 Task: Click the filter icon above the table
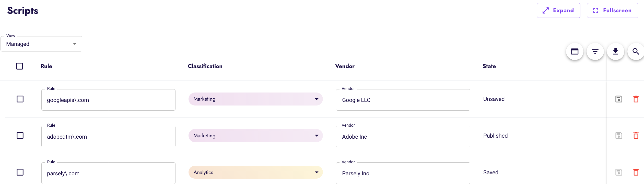pyautogui.click(x=595, y=51)
